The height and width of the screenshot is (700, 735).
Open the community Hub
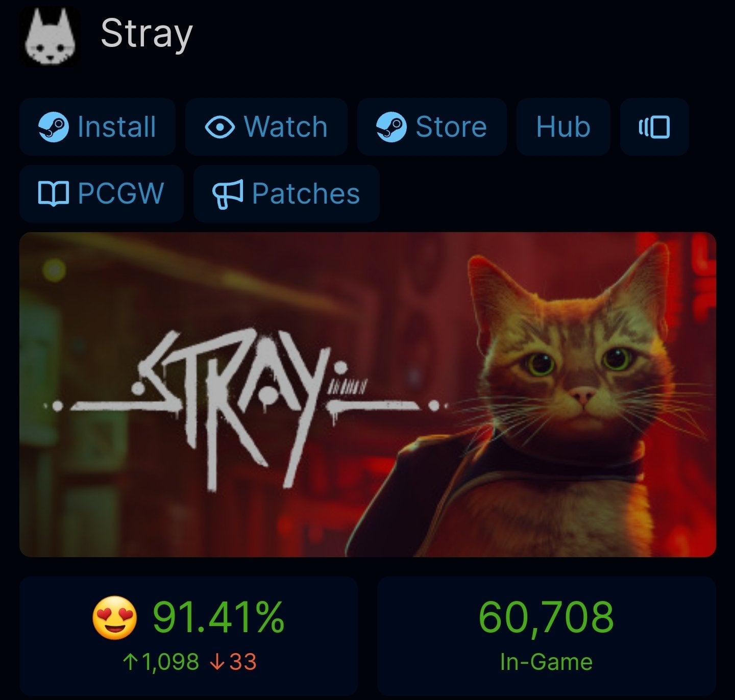tap(563, 127)
